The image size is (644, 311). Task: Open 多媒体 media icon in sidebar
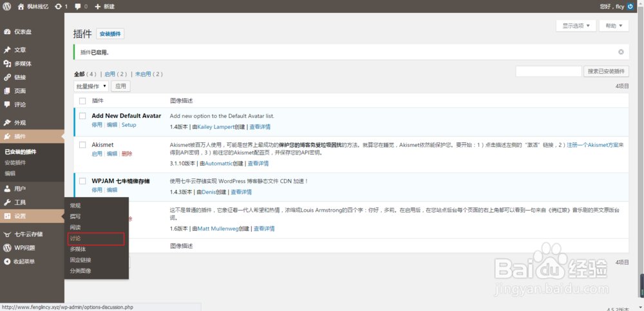7,64
